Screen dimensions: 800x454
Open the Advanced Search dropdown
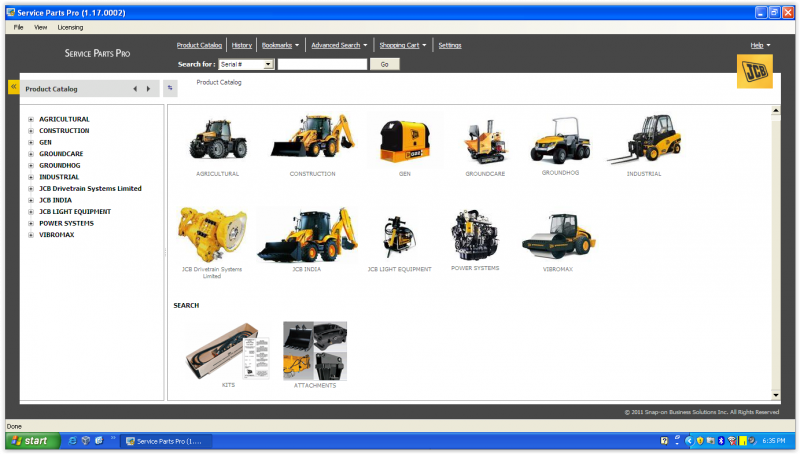339,45
